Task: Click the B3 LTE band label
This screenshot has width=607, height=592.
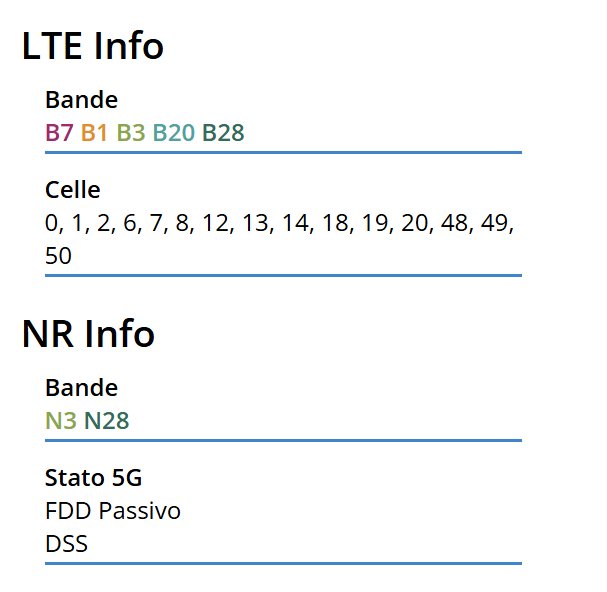Action: click(x=131, y=133)
